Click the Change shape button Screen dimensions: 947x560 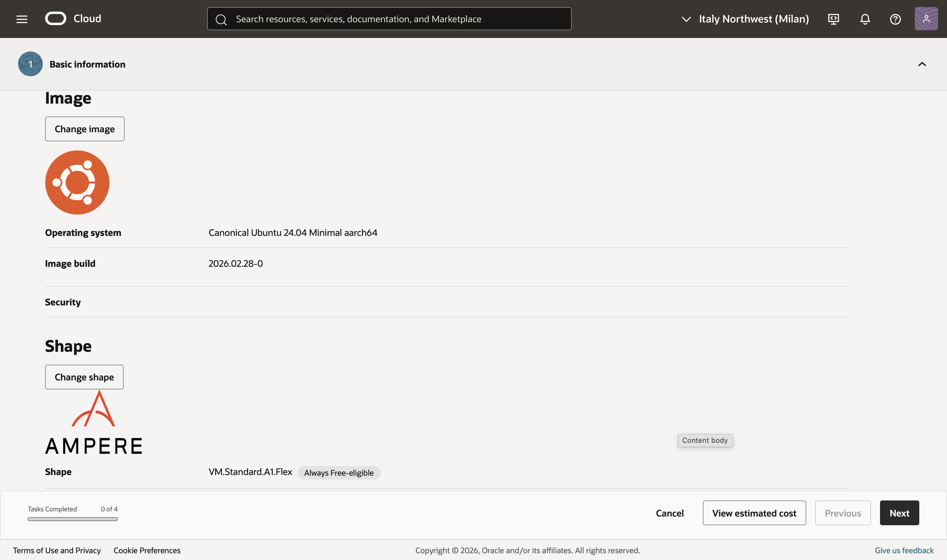(84, 377)
